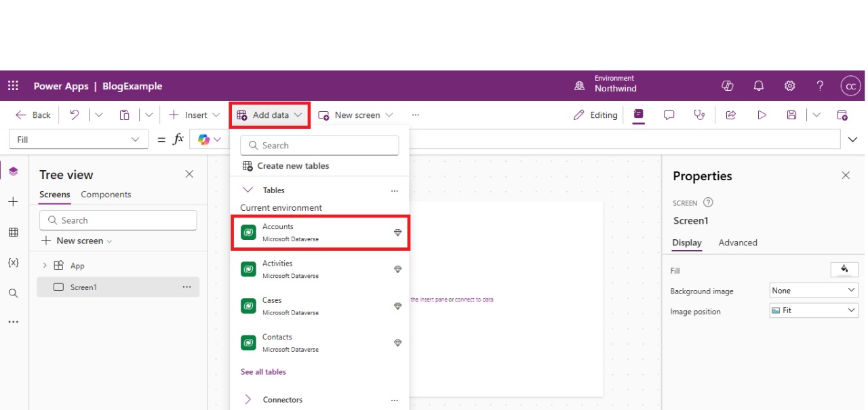Expand the App tree node

(x=45, y=266)
